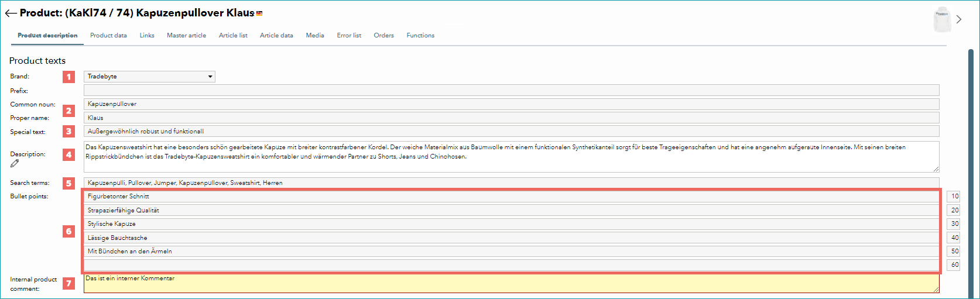980x299 pixels.
Task: Click the Proper name field Klaus
Action: pos(512,118)
